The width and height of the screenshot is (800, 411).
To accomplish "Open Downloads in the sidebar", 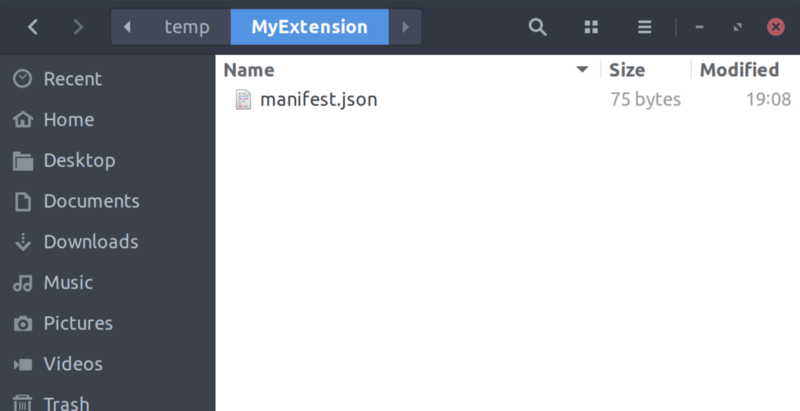I will (90, 242).
